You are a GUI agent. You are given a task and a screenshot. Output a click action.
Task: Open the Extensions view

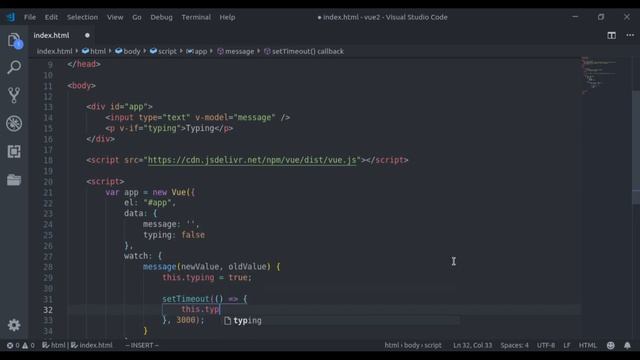point(14,151)
